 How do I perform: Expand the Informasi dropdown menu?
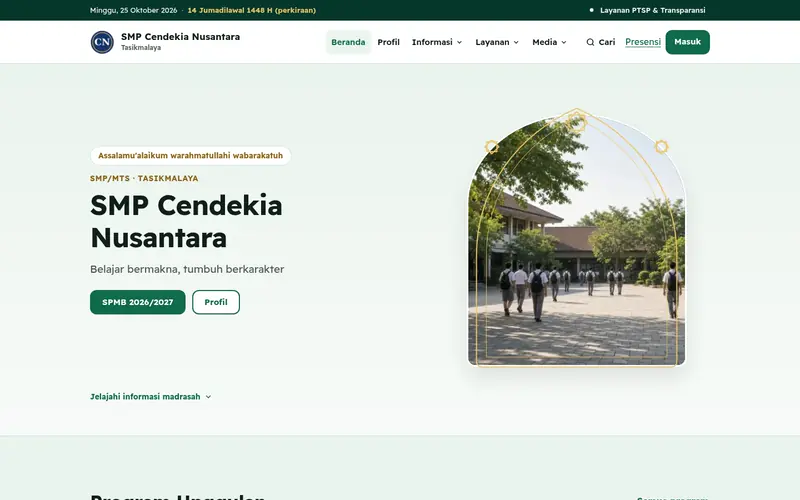437,42
